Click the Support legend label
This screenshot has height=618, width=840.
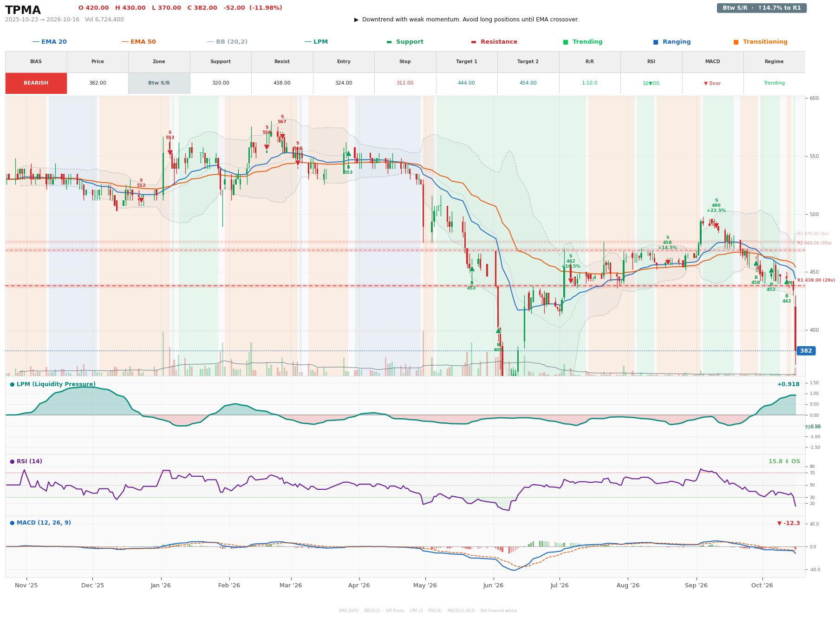coord(405,42)
